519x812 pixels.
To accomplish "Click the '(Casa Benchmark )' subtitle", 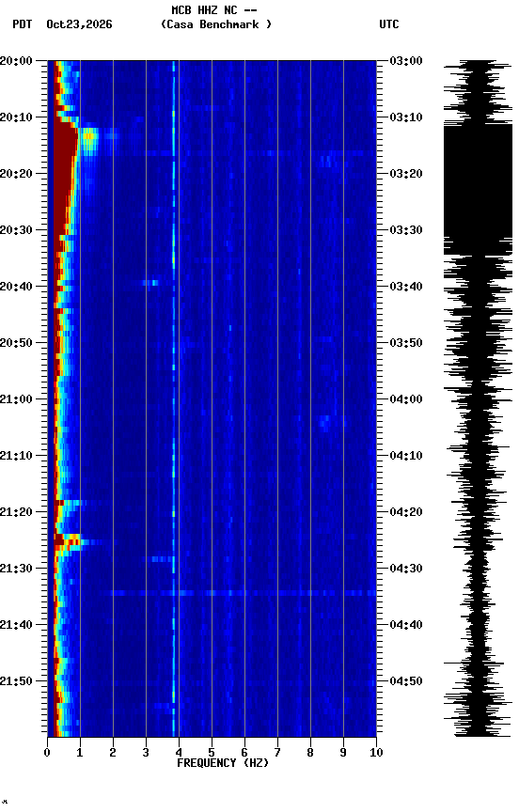I will (215, 24).
